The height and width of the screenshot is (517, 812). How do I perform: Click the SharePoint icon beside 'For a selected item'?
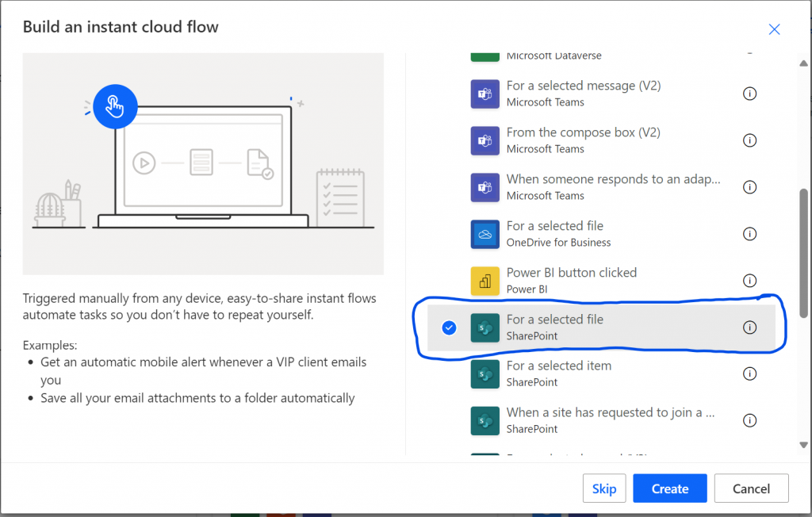point(485,373)
